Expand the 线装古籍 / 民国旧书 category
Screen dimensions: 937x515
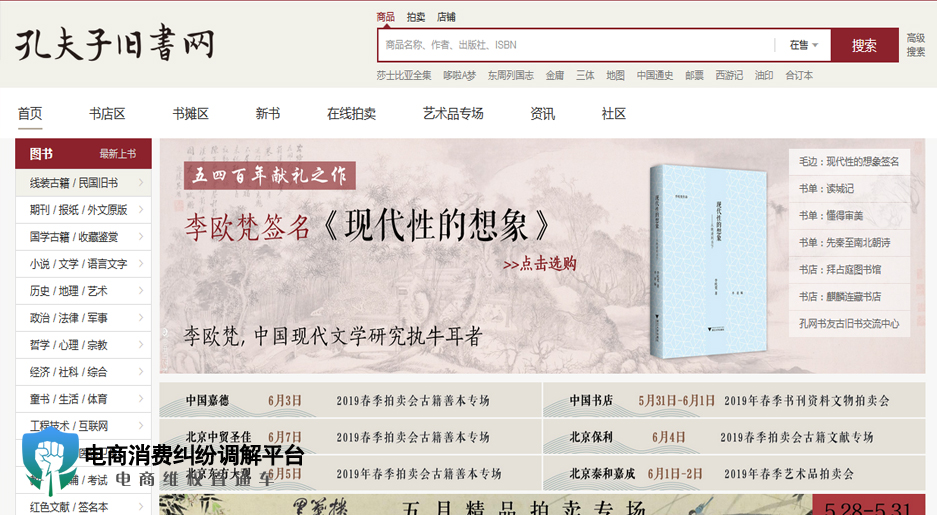tap(83, 182)
